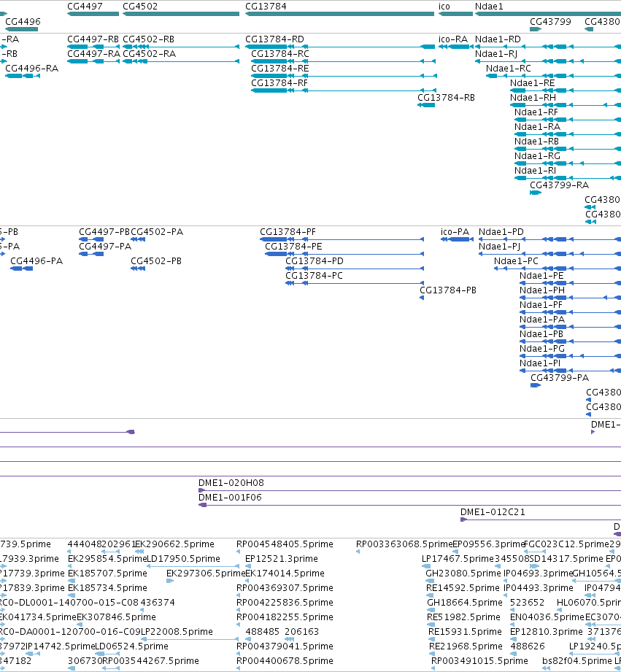Viewport: 621px width, 672px height.
Task: Select transcript label CG13784-RE
Action: point(280,69)
